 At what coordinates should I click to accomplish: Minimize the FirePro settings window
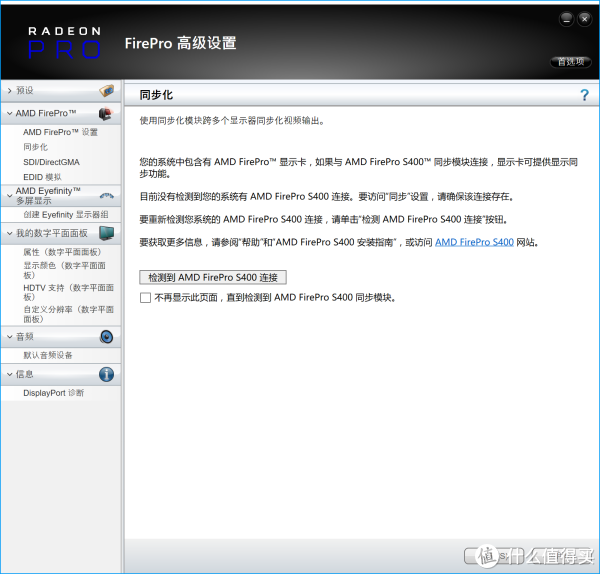[x=566, y=19]
